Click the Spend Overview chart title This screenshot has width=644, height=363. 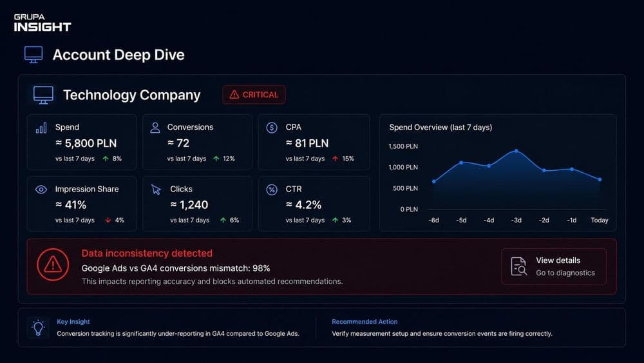pyautogui.click(x=440, y=128)
